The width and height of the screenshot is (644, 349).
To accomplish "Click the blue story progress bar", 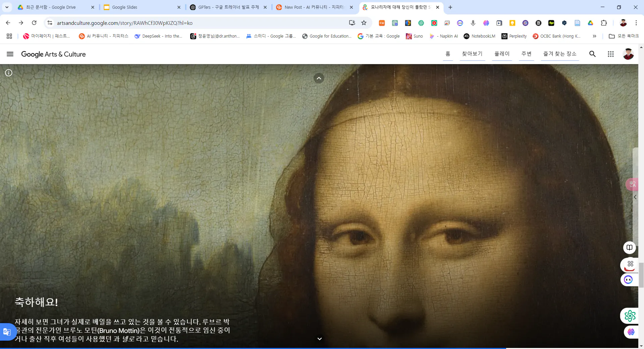I will tap(253, 348).
